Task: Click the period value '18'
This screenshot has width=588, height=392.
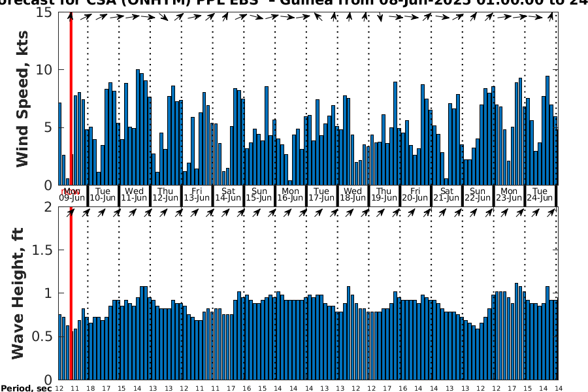Action: [90, 388]
